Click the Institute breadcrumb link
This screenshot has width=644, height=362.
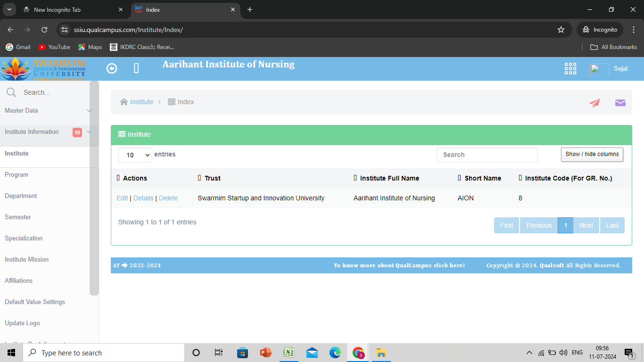[x=141, y=102]
